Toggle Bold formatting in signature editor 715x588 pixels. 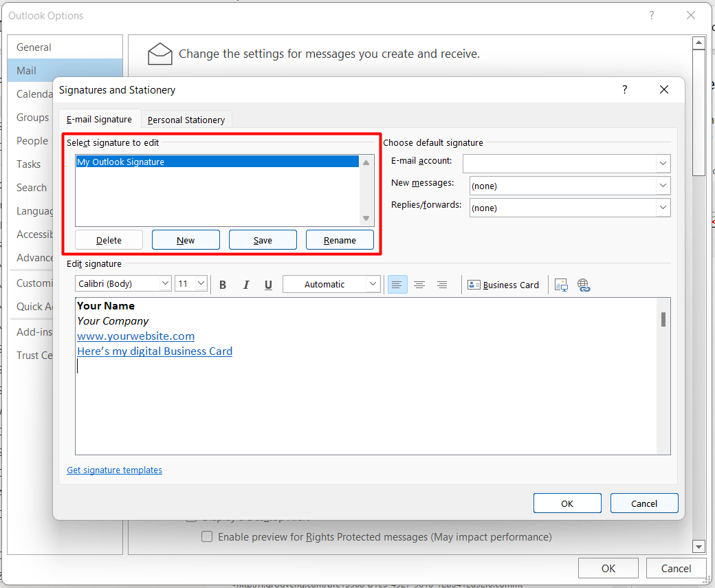pyautogui.click(x=223, y=285)
